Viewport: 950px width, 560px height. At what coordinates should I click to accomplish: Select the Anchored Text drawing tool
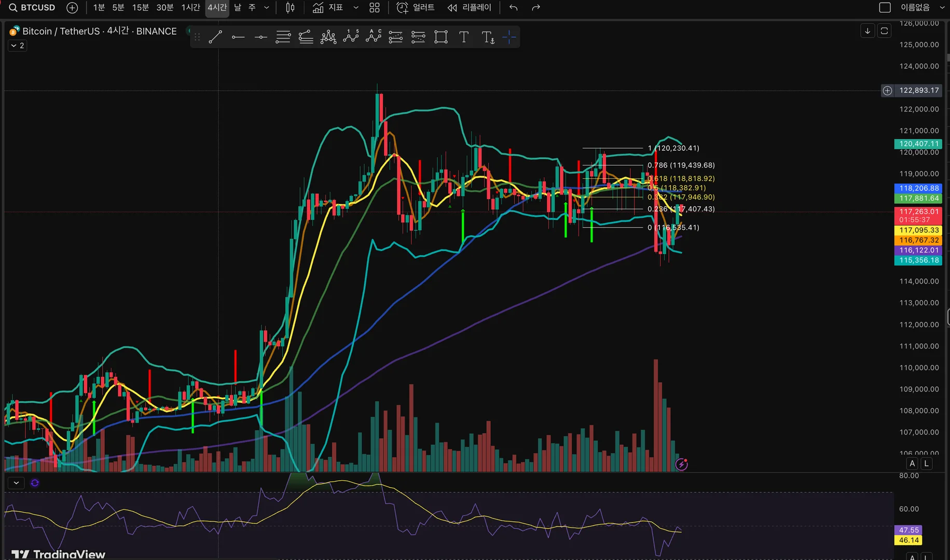pyautogui.click(x=488, y=37)
